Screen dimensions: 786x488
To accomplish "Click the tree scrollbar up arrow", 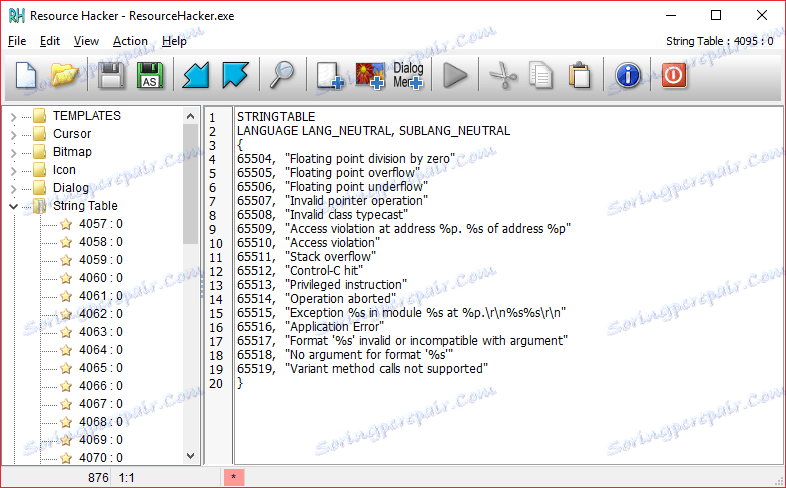I will pyautogui.click(x=190, y=116).
